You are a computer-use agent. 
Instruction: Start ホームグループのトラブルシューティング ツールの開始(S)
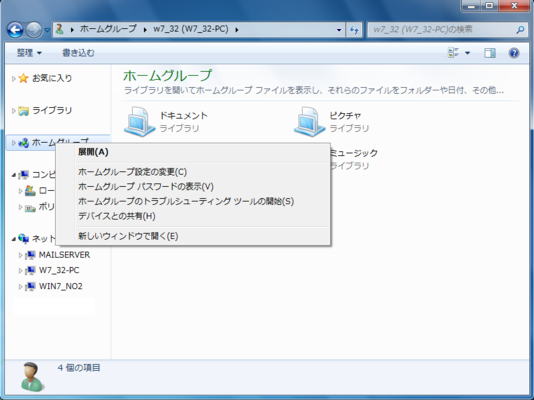pos(193,201)
